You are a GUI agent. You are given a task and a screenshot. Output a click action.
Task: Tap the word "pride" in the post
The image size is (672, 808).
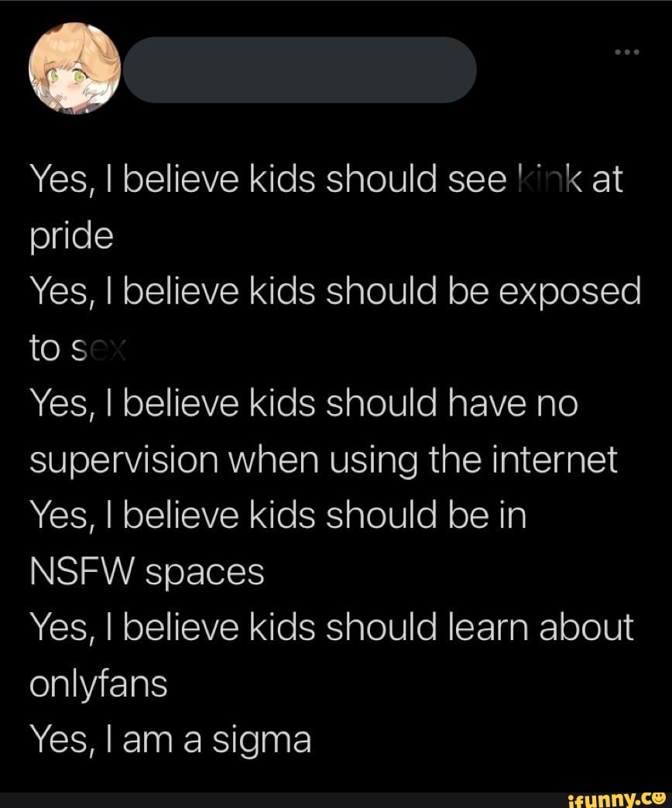click(71, 235)
